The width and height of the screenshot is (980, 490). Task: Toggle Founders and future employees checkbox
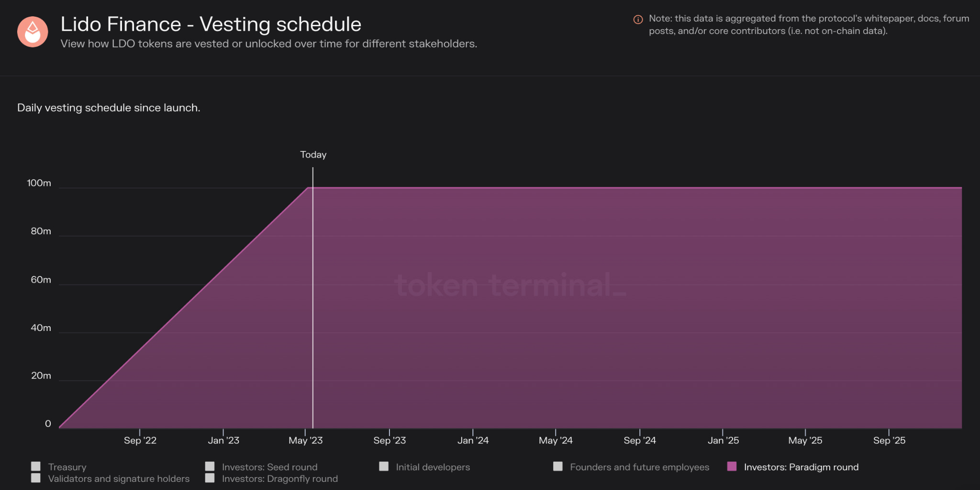558,467
